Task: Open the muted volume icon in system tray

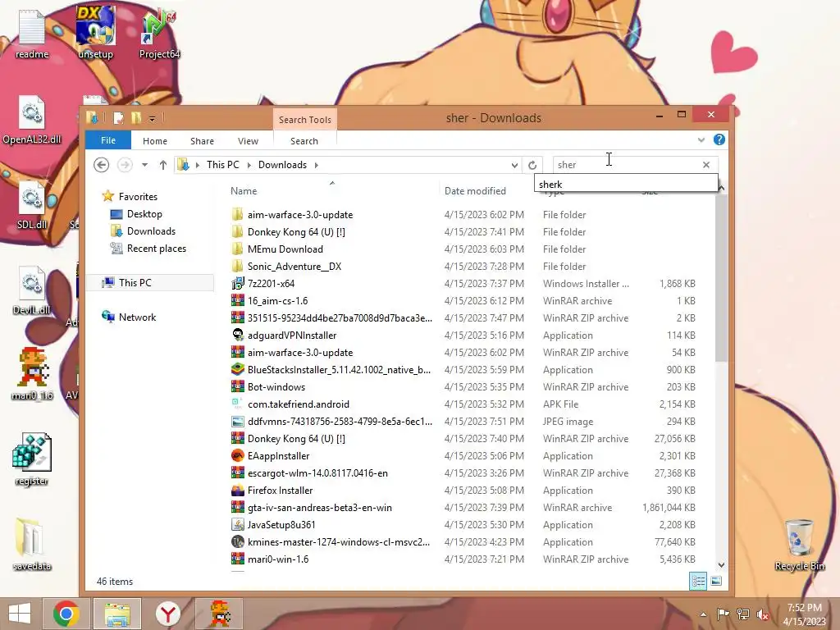Action: [762, 614]
